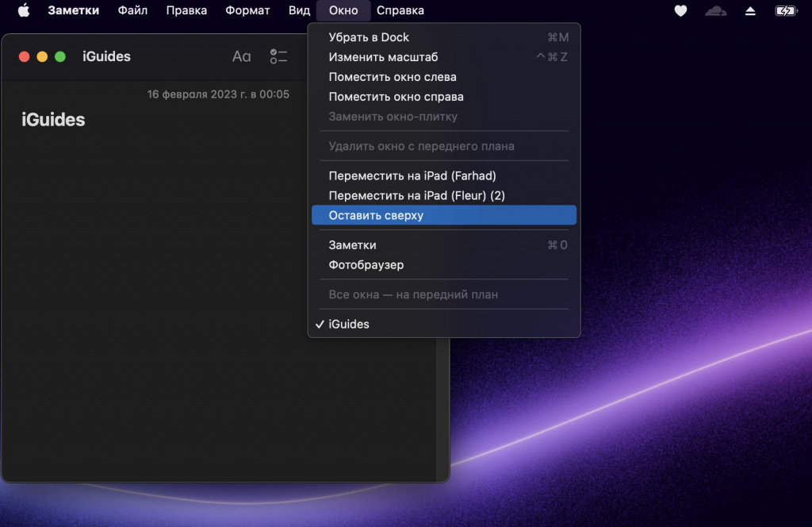This screenshot has height=527, width=812.
Task: Click the heart icon in menu bar
Action: (x=680, y=11)
